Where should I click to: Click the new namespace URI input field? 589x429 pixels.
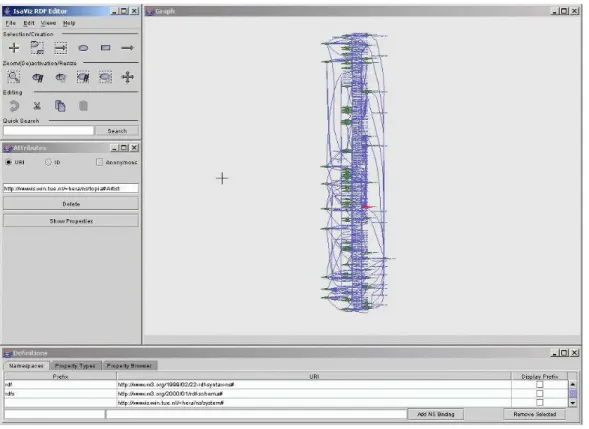(x=257, y=414)
